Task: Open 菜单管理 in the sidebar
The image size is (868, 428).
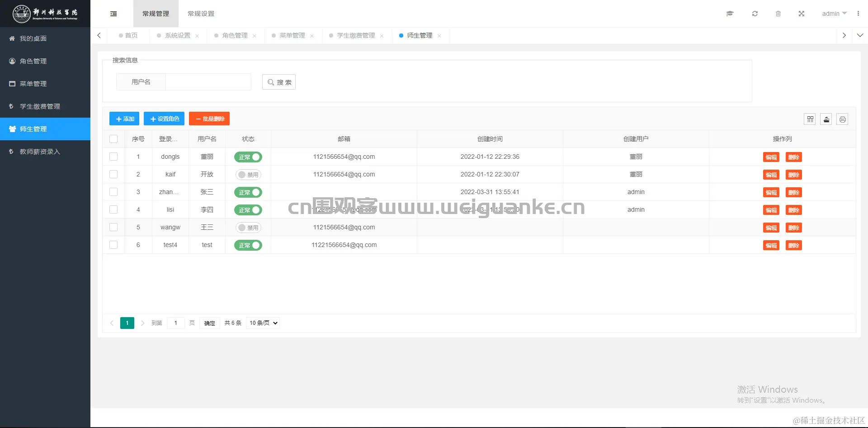Action: (45, 84)
